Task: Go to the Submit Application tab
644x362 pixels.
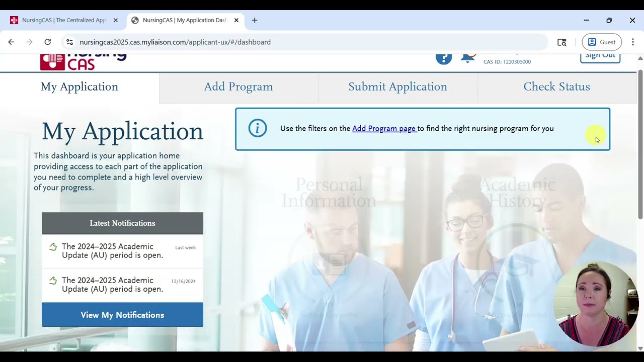Action: click(397, 86)
